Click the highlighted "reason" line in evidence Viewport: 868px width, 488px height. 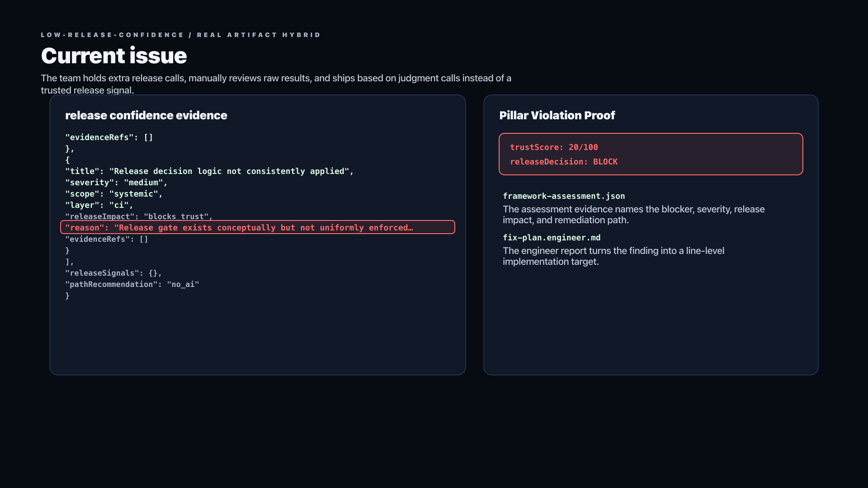pos(257,227)
